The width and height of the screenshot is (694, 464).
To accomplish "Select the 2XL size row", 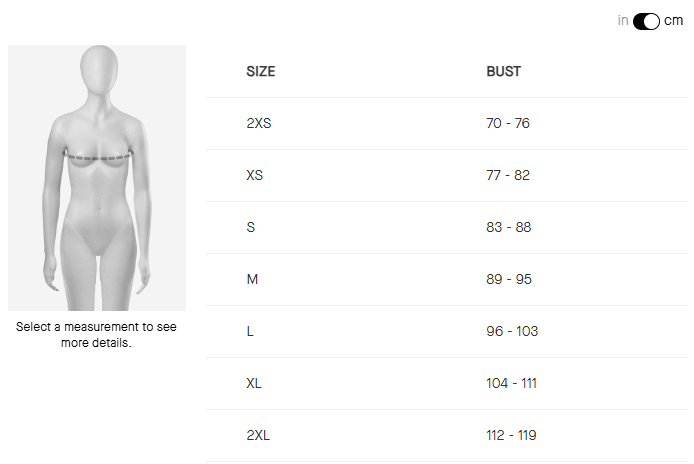I will [x=259, y=436].
